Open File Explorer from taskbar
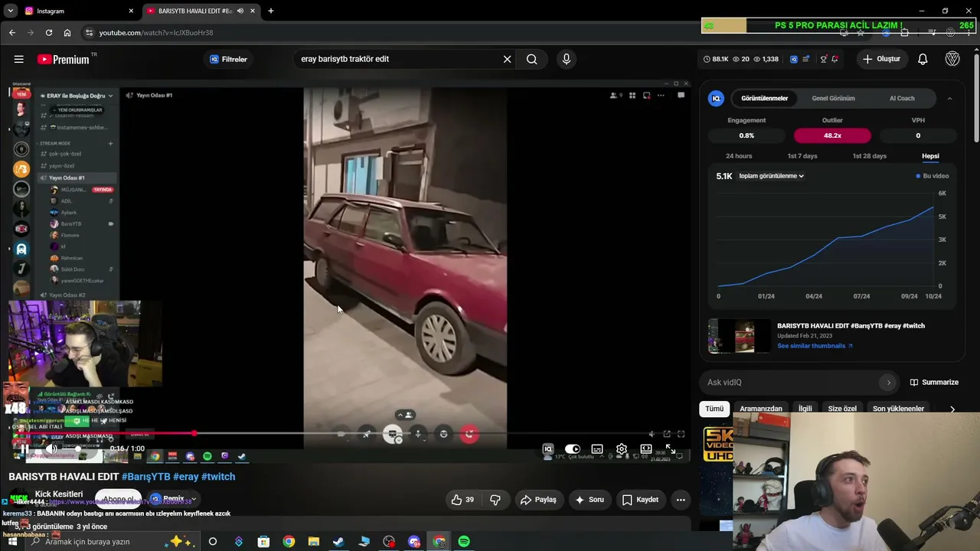This screenshot has width=980, height=551. click(314, 542)
